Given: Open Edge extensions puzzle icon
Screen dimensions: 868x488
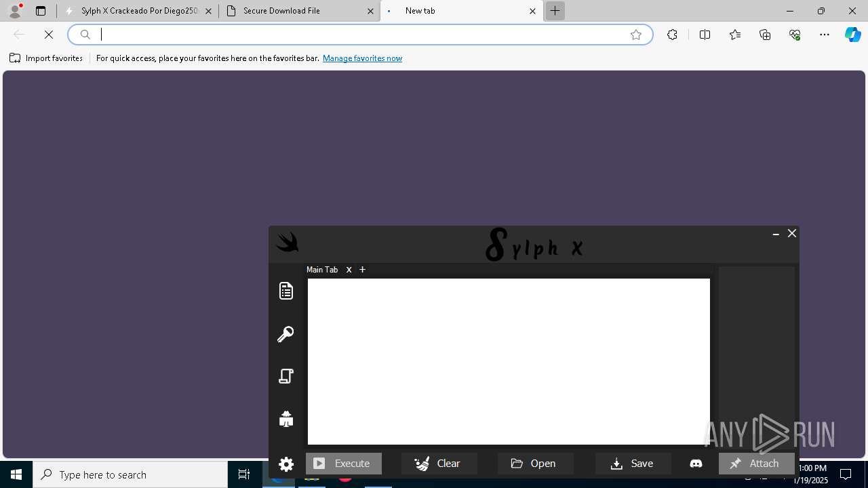Looking at the screenshot, I should coord(672,35).
